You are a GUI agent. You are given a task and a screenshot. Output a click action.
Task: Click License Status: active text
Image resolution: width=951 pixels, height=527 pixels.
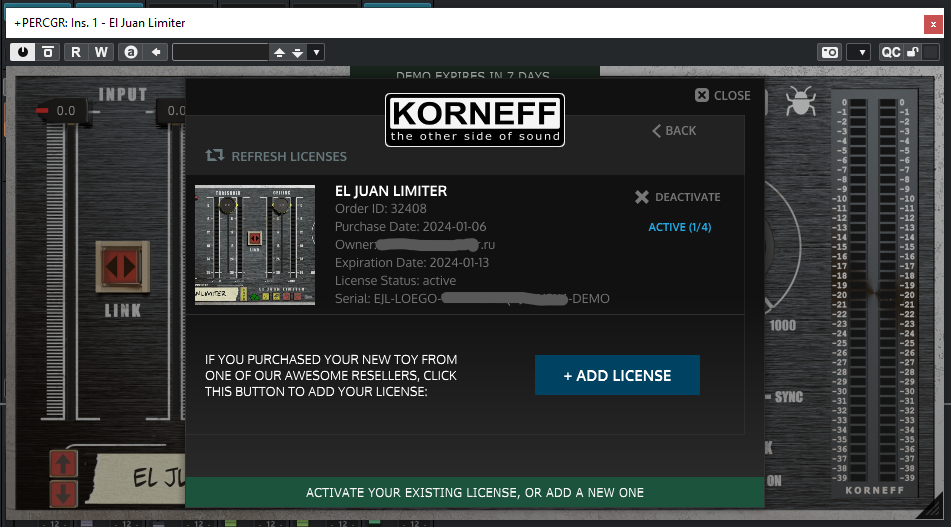[395, 281]
